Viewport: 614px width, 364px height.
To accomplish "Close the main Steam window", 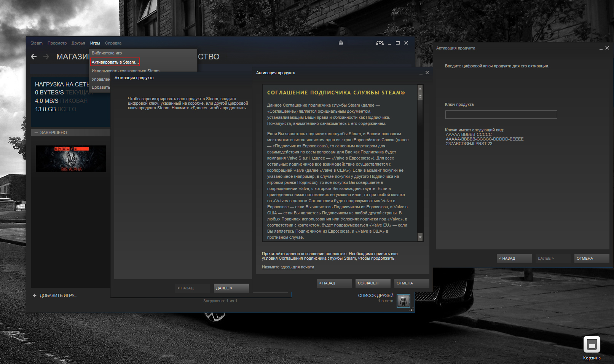I will (406, 43).
